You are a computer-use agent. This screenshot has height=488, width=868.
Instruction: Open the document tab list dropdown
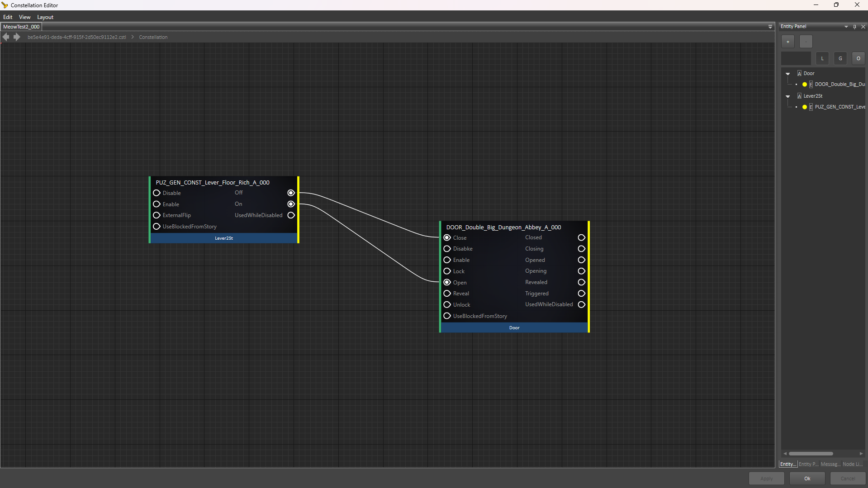tap(770, 27)
